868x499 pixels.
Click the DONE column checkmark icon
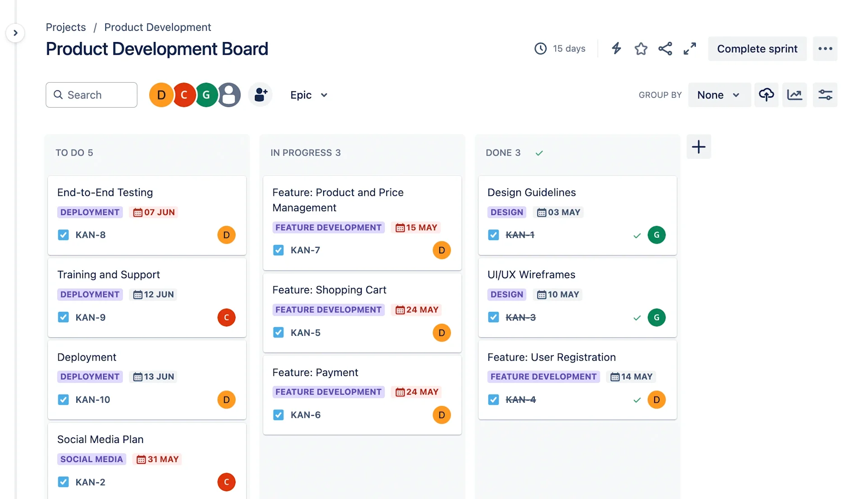coord(539,153)
